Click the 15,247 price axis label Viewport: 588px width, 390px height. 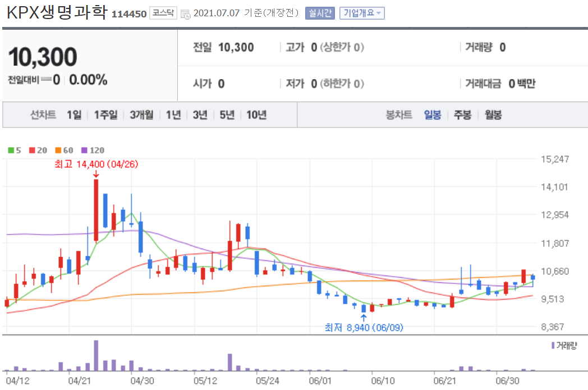tap(555, 159)
